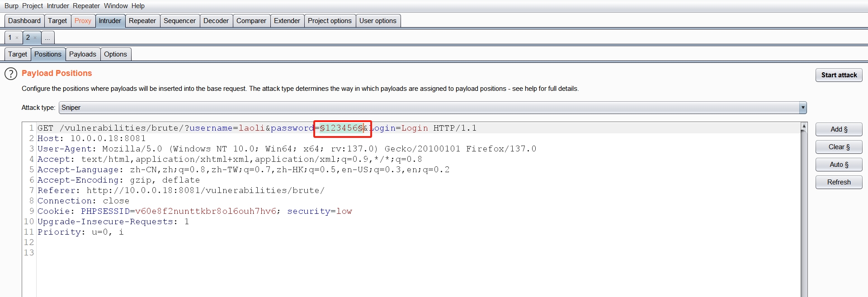Click the Add § button
This screenshot has width=868, height=297.
[x=839, y=129]
